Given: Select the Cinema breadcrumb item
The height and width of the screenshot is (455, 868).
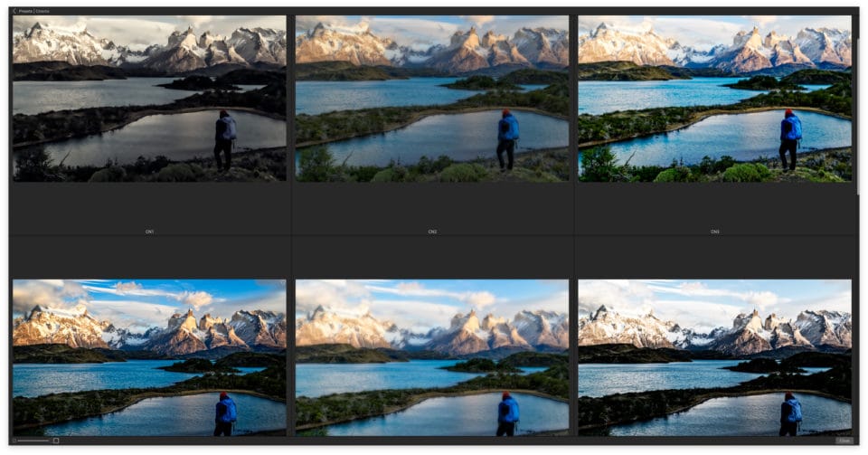Looking at the screenshot, I should (43, 11).
